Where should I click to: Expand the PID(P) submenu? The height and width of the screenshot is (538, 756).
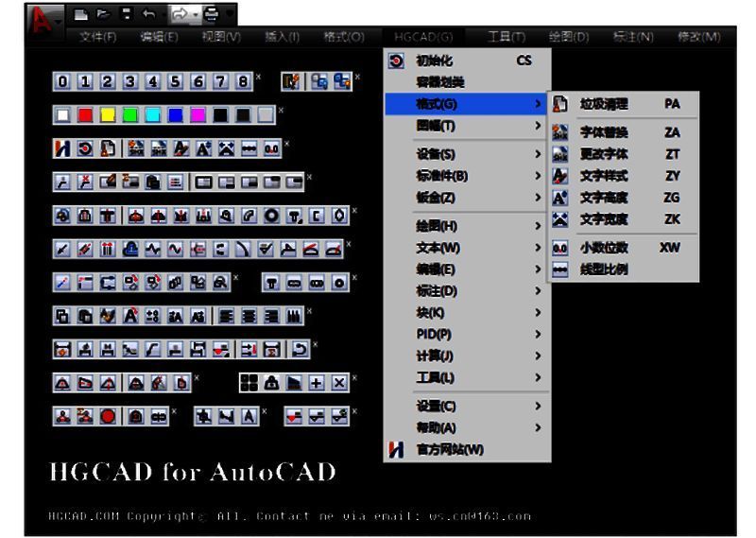point(467,334)
